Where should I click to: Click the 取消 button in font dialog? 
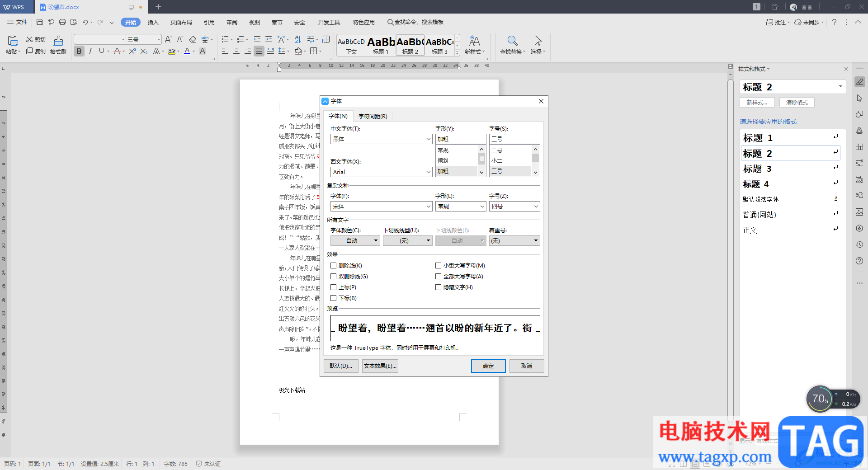527,366
